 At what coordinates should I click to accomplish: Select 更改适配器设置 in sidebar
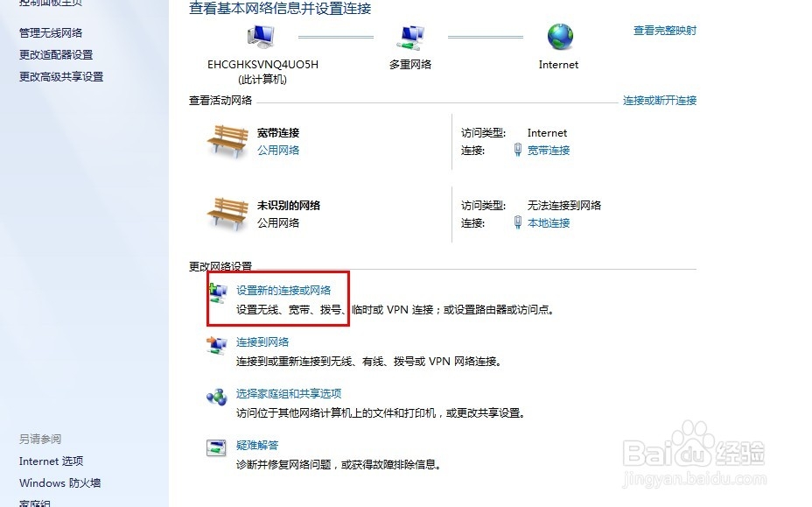point(56,54)
